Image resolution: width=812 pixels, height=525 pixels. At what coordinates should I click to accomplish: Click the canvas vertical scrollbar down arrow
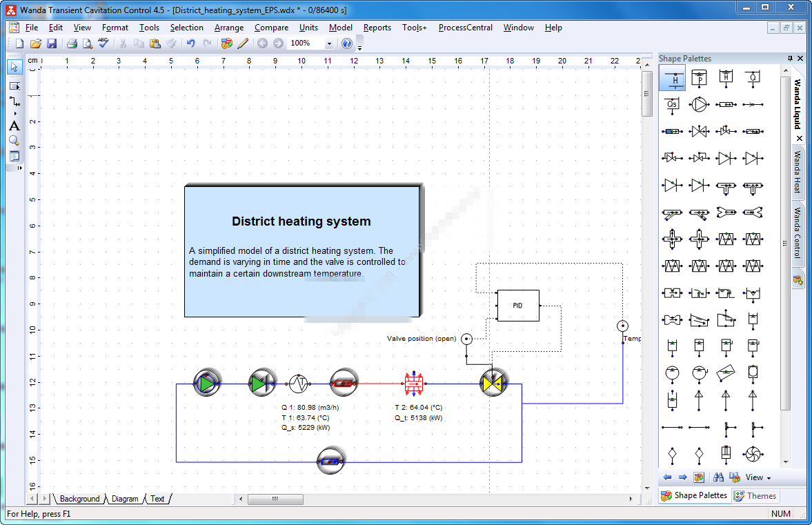[647, 488]
